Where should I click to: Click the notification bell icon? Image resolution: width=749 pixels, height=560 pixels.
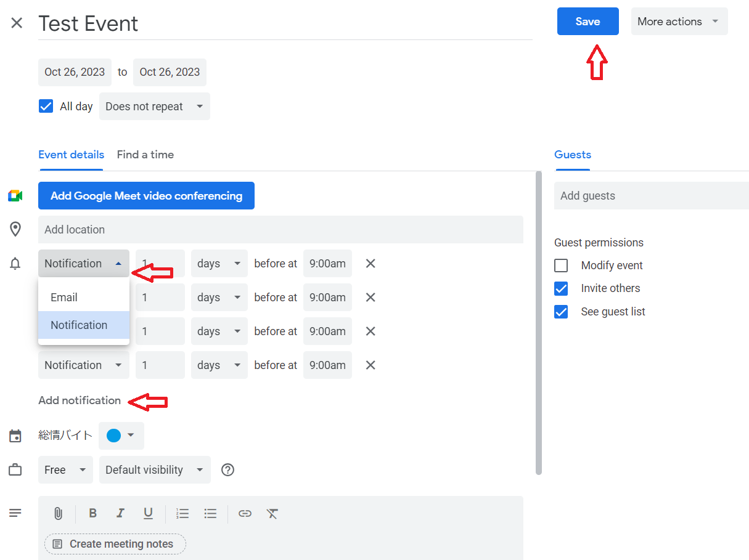(15, 264)
